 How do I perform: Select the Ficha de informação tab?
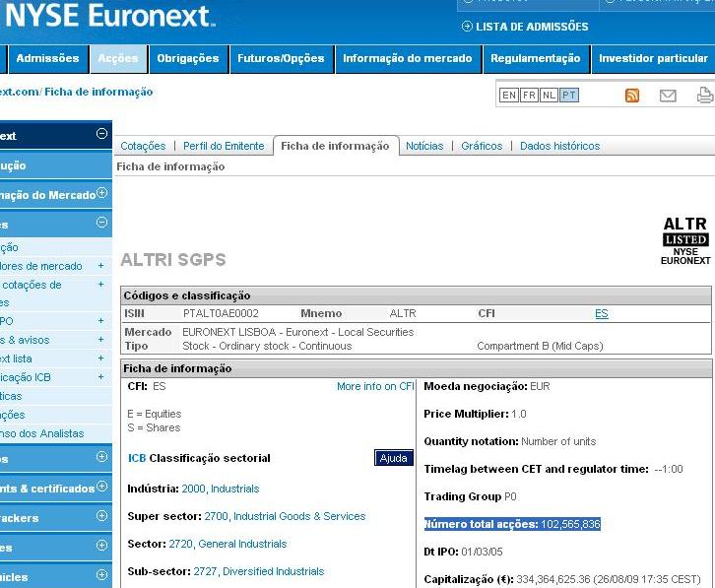coord(335,146)
